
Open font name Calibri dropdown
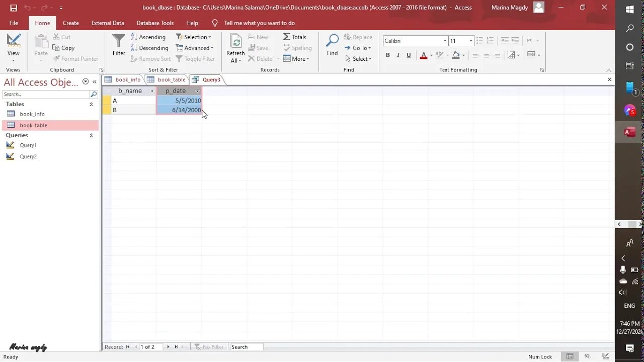(445, 41)
